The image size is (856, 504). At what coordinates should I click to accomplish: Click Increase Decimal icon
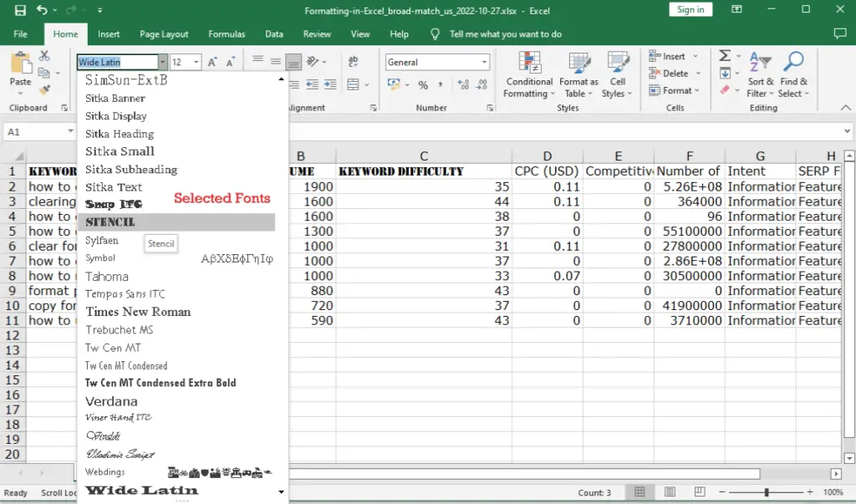point(463,84)
